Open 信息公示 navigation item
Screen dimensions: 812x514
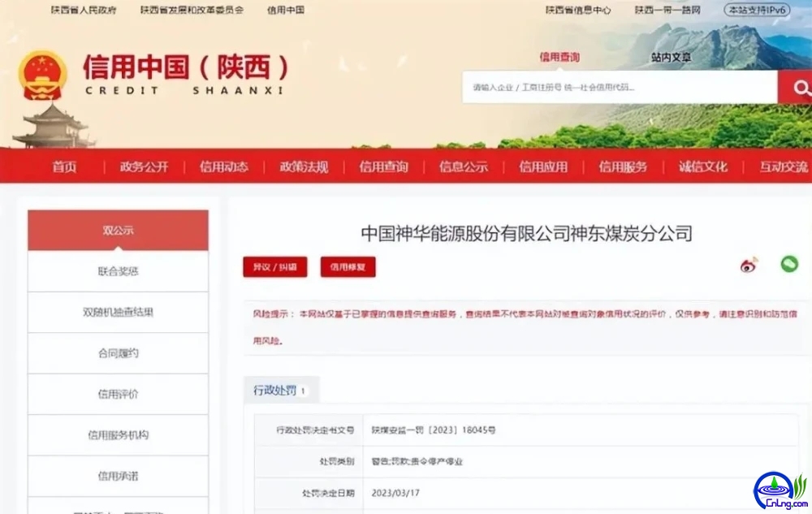464,166
